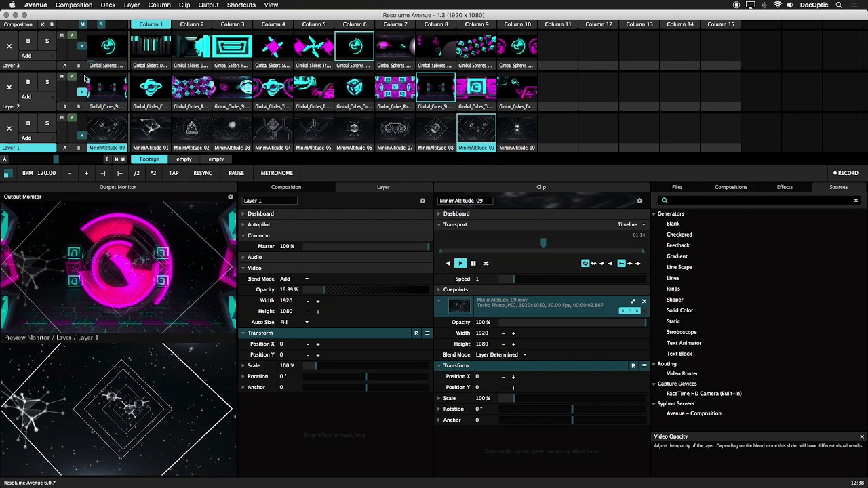Jump to next deck arrow icon
868x488 pixels.
123,159
